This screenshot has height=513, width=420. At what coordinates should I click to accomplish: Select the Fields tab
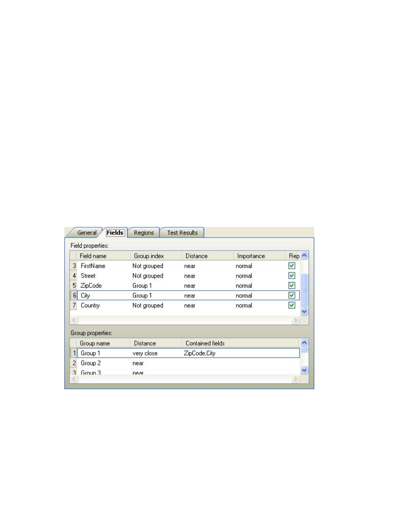tap(115, 233)
